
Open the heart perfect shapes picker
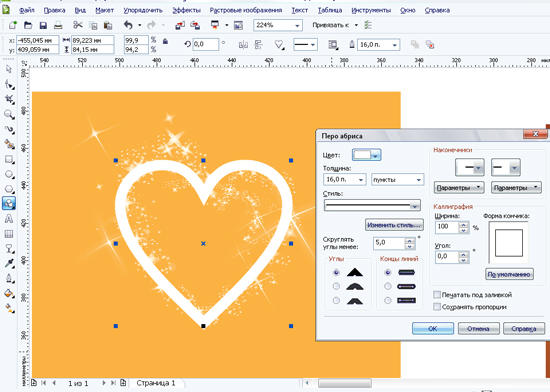click(279, 45)
